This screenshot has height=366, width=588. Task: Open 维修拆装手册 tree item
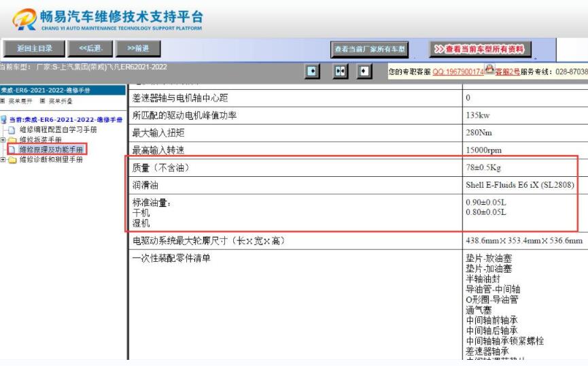pos(41,139)
